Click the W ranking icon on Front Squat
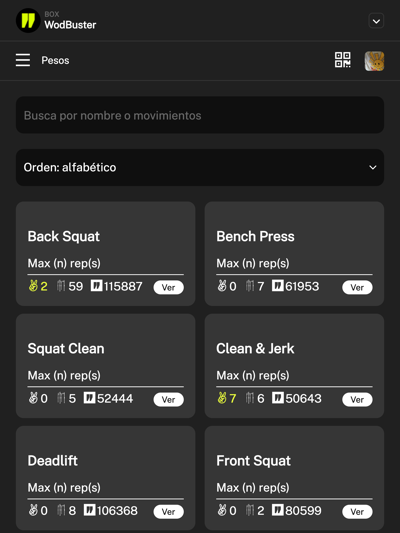The width and height of the screenshot is (400, 533). pyautogui.click(x=277, y=510)
